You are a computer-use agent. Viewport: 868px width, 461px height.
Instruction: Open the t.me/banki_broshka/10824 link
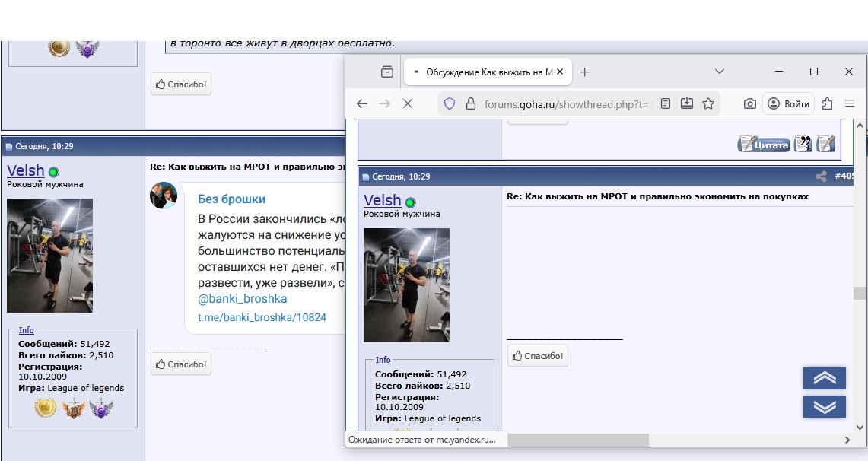coord(262,317)
